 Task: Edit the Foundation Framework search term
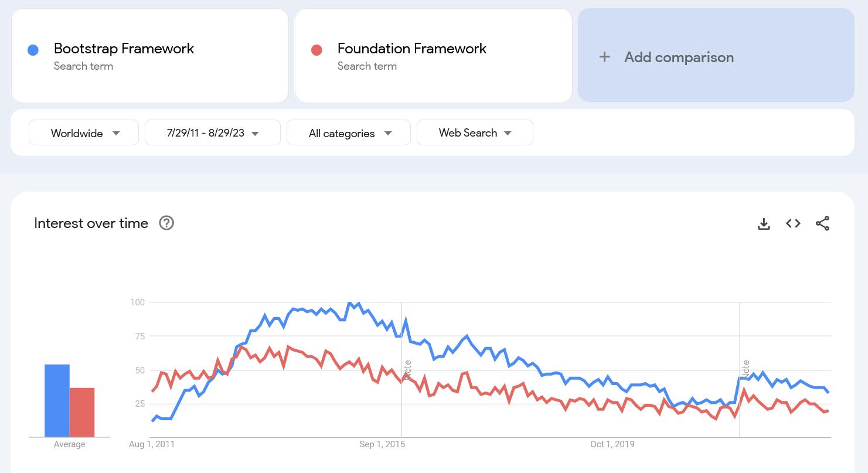(x=411, y=49)
